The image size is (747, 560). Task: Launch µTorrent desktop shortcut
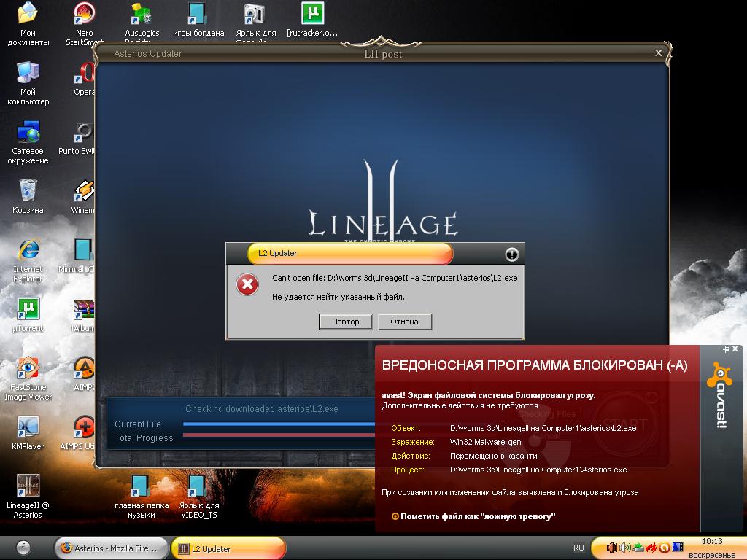pyautogui.click(x=28, y=314)
